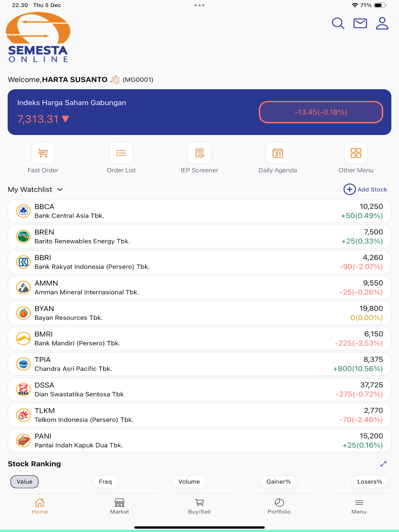Viewport: 399px width, 532px height.
Task: Open the Daily Agenda calendar icon
Action: [x=278, y=153]
